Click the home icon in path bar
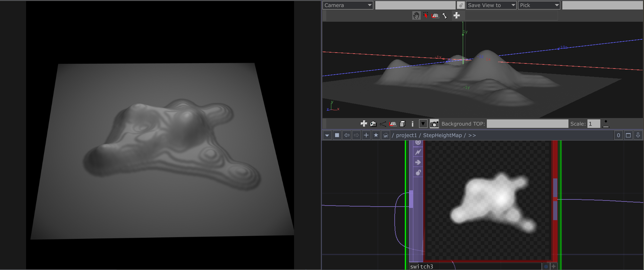 click(386, 135)
